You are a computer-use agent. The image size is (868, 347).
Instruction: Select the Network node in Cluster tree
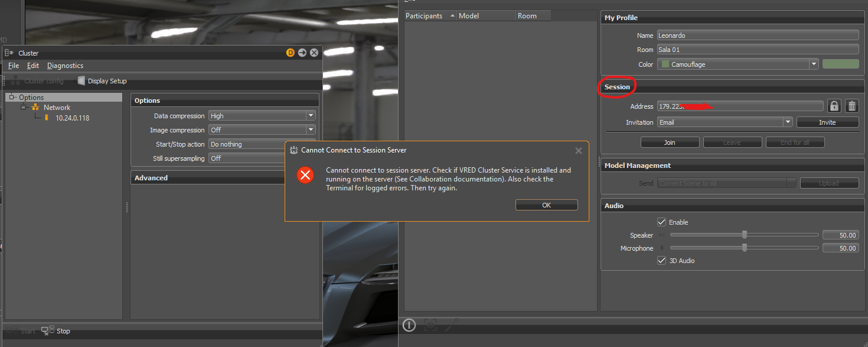tap(57, 108)
